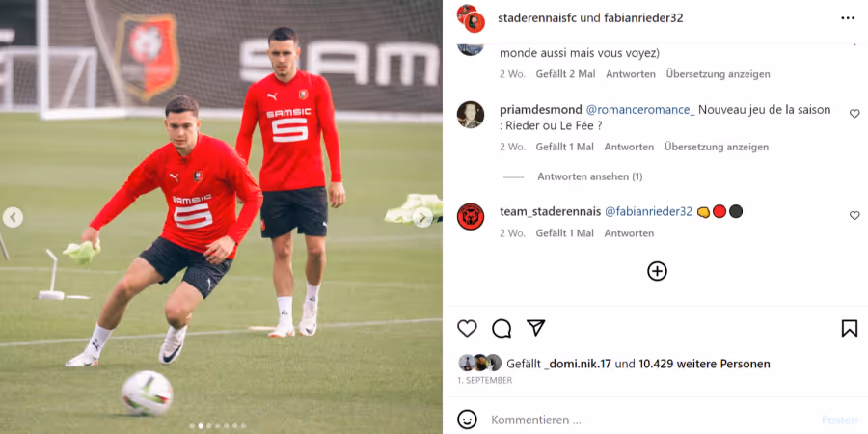Like the post with heart icon

point(467,328)
